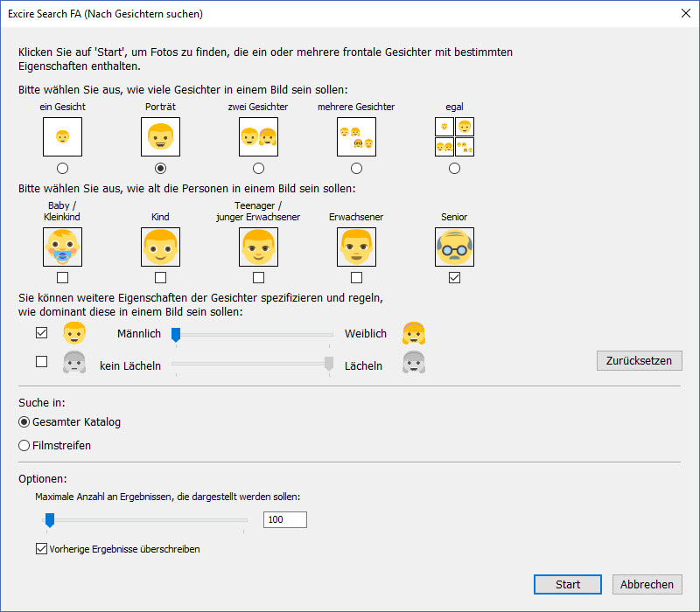
Task: Click the 'egal' face grid icon
Action: pyautogui.click(x=454, y=137)
